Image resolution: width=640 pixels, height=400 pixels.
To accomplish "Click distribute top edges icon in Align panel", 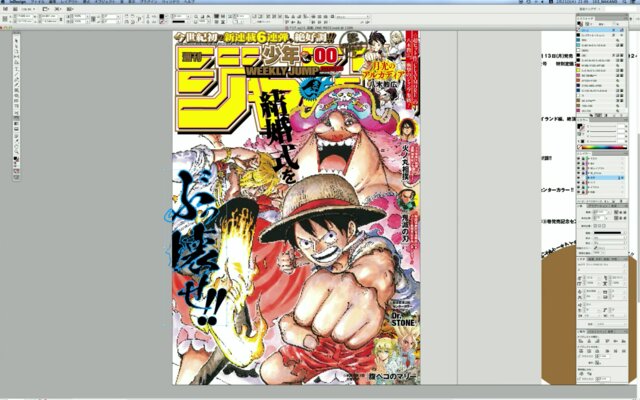I will tap(581, 351).
